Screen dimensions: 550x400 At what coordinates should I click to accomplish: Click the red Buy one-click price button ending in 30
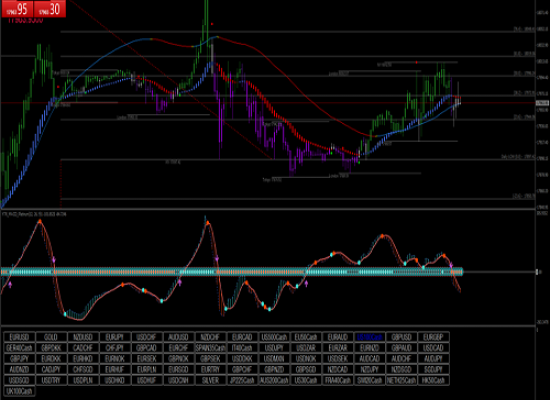tap(50, 9)
